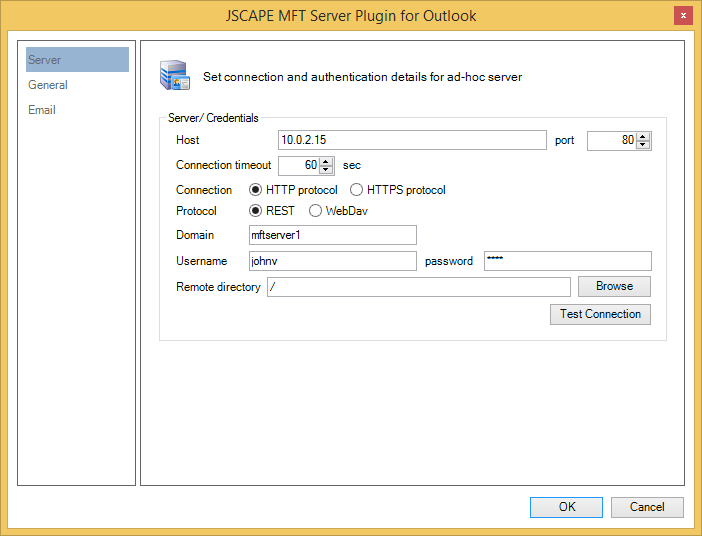Click the 'Set connection and authentication details' heading
The image size is (702, 536).
point(363,77)
